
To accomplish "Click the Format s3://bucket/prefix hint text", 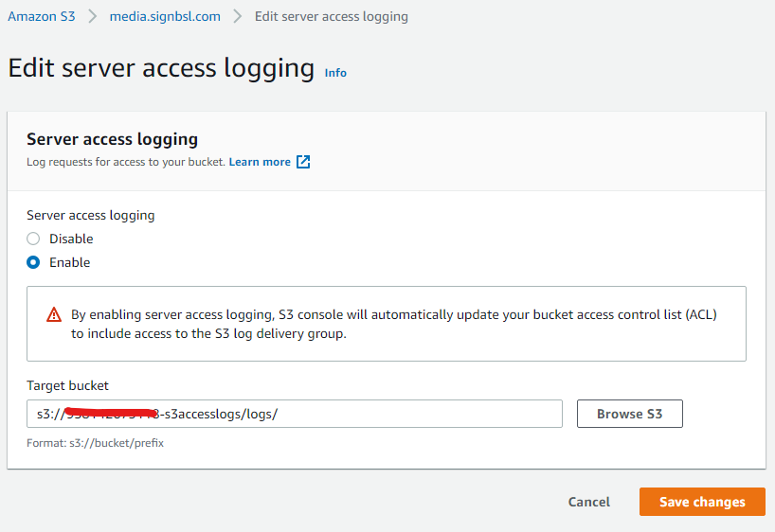I will tap(95, 443).
